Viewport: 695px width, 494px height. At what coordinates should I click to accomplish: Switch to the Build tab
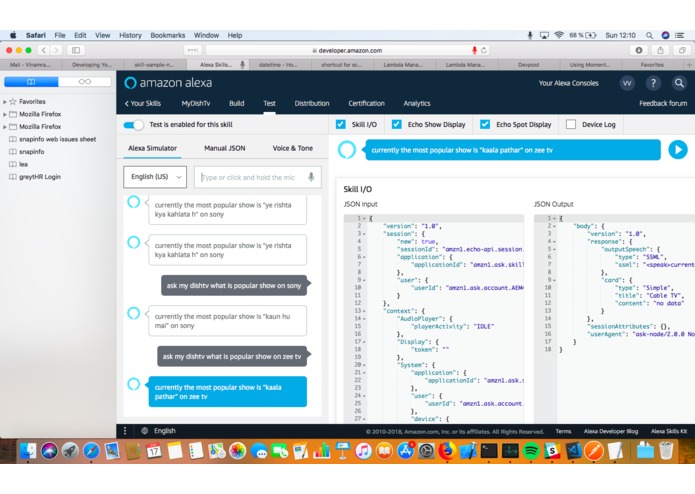(x=236, y=103)
